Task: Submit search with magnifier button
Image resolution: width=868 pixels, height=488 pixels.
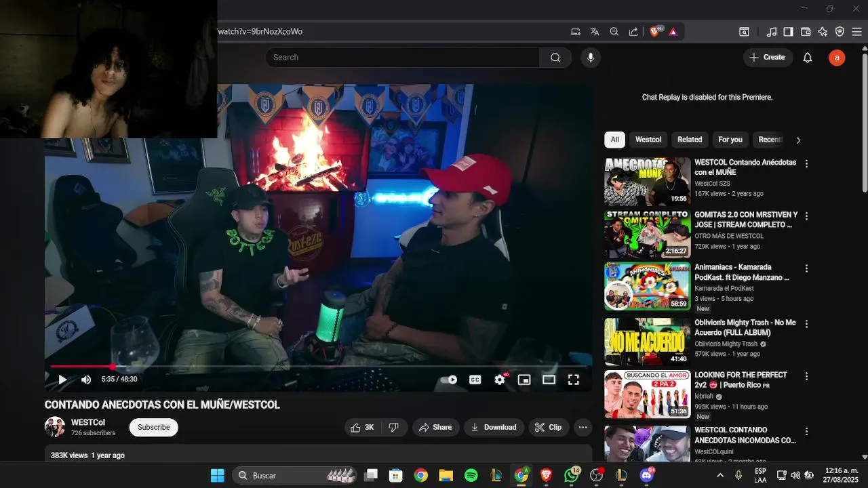Action: coord(555,58)
